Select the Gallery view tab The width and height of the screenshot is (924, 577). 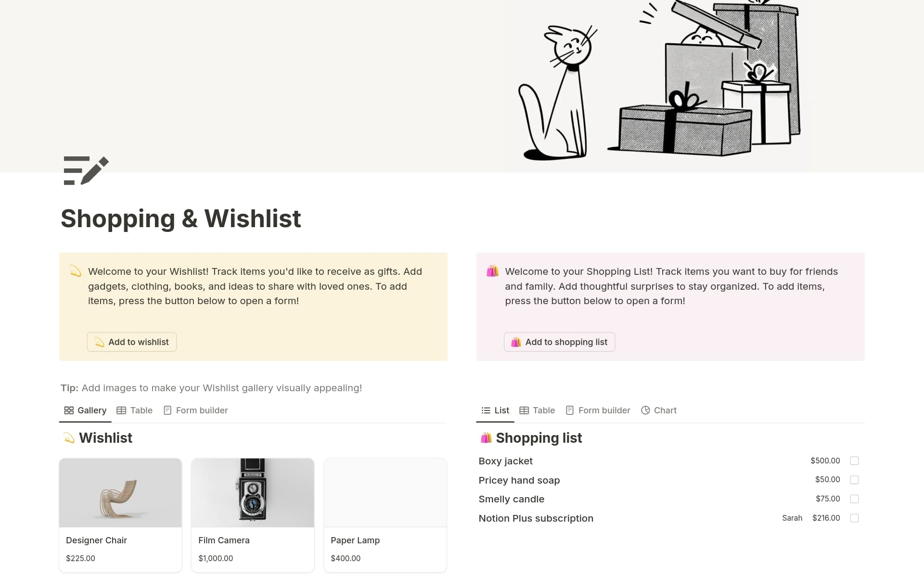pyautogui.click(x=85, y=410)
